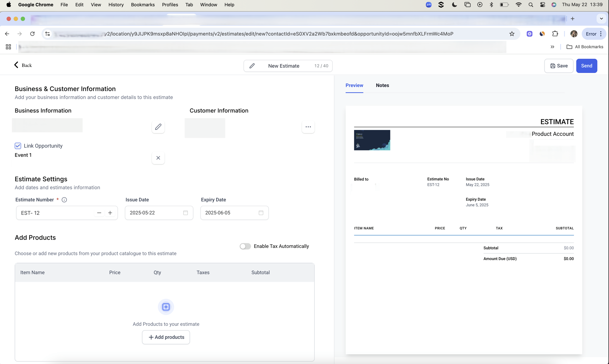Click the blue Send button
The image size is (609, 364).
click(x=586, y=66)
